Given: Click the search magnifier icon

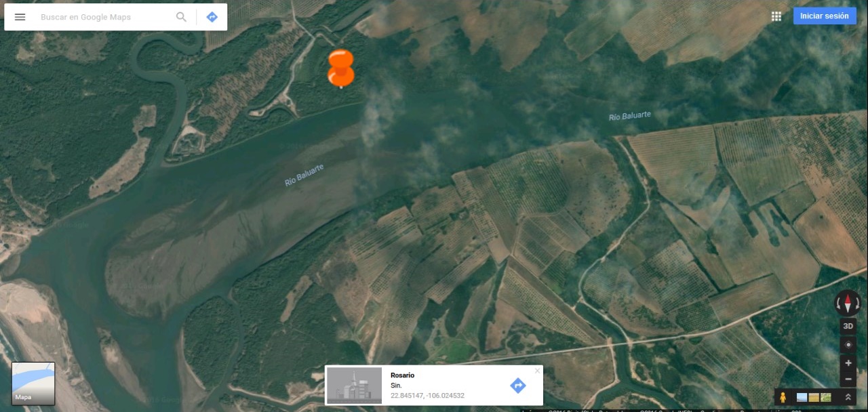Looking at the screenshot, I should (x=181, y=17).
